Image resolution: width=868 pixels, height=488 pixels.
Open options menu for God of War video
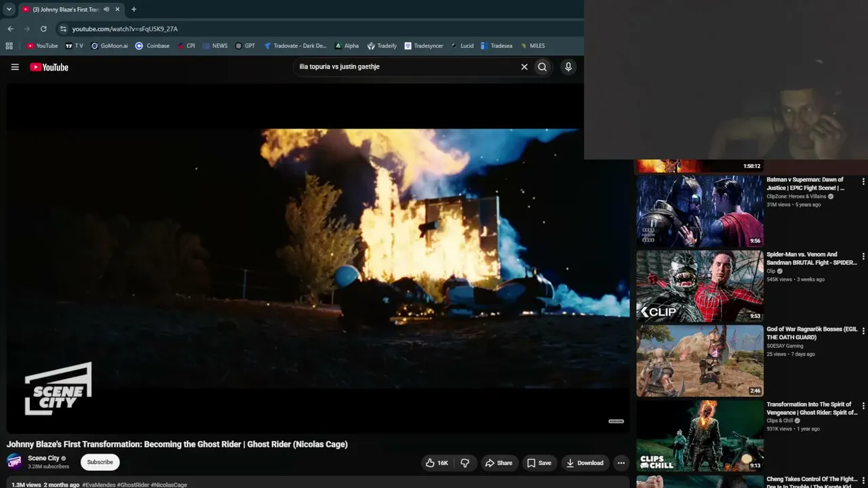coord(863,331)
